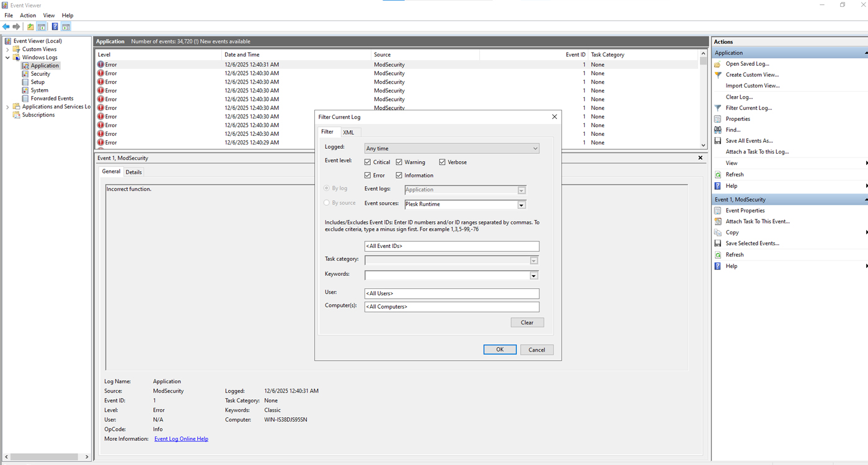
Task: Switch to the XML tab
Action: 348,132
